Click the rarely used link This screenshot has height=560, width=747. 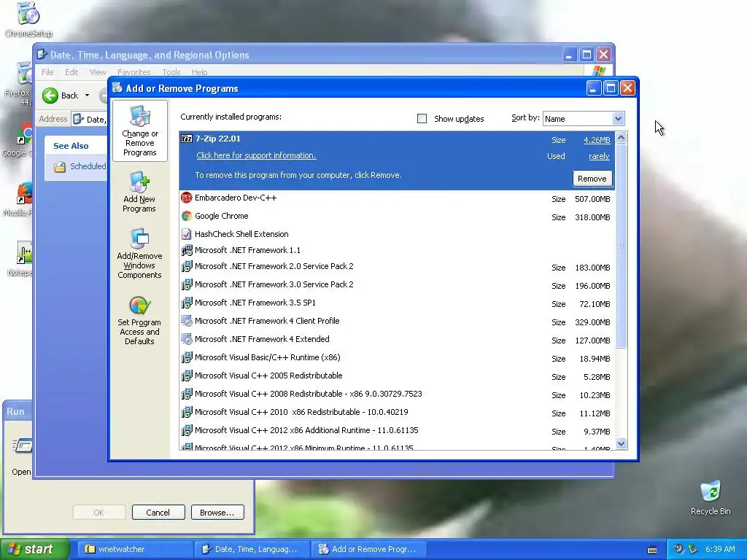click(x=599, y=156)
